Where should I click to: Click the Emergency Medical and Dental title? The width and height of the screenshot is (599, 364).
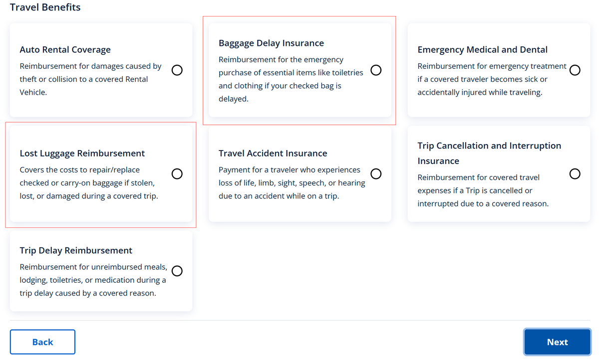pos(482,50)
